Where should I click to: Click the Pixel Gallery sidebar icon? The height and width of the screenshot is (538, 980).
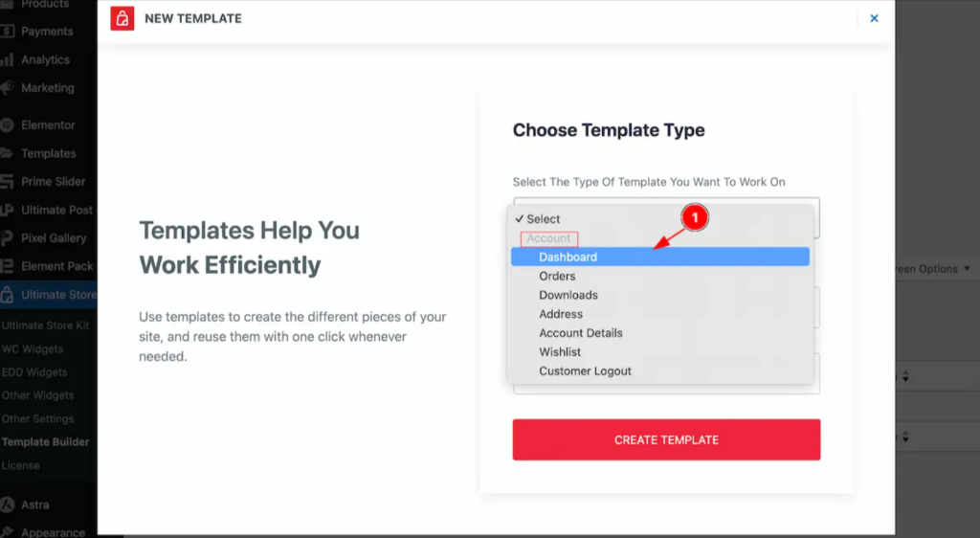7,238
